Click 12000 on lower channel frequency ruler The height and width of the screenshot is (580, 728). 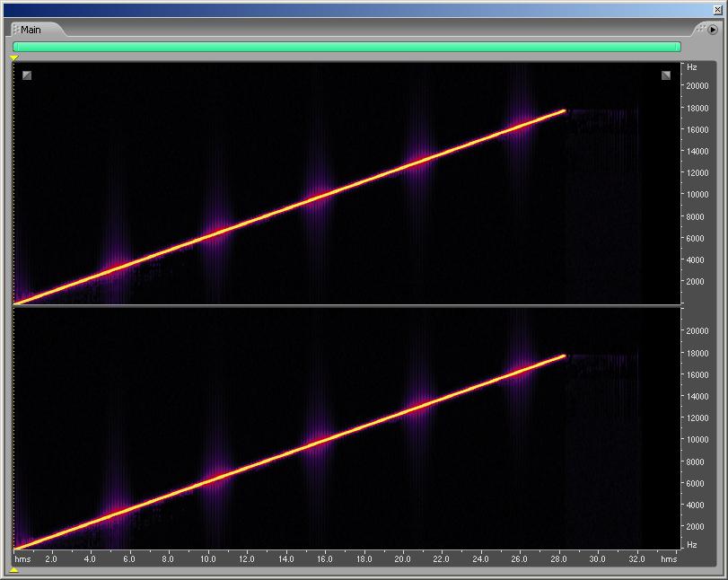pos(697,417)
